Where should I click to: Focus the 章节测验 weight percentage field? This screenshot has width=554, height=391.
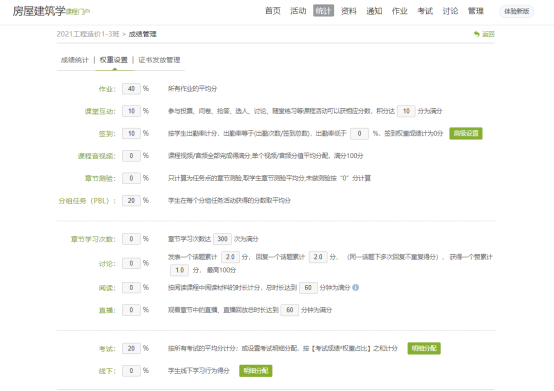click(131, 178)
